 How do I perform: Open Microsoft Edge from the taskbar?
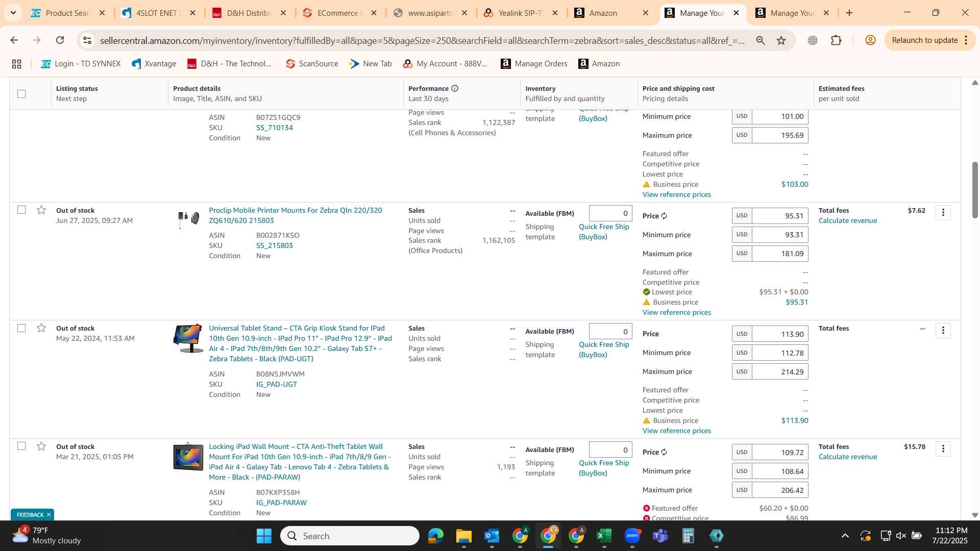(x=435, y=536)
